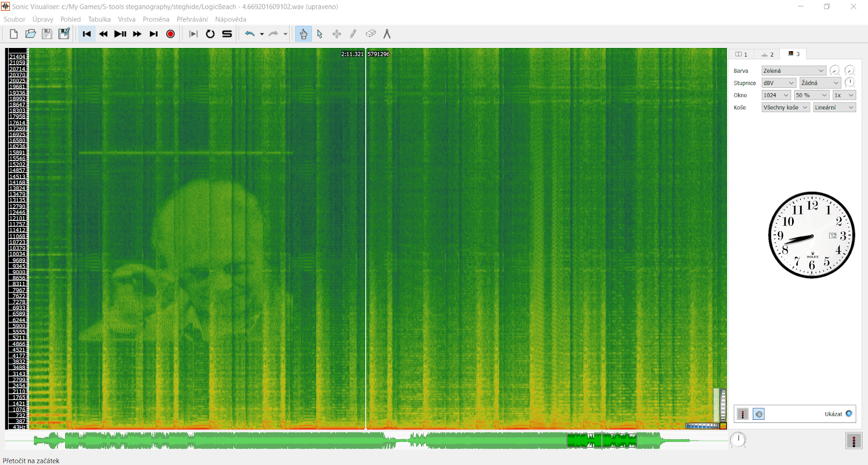Expand the window size dropdown 1024
This screenshot has height=465, width=868.
point(776,95)
